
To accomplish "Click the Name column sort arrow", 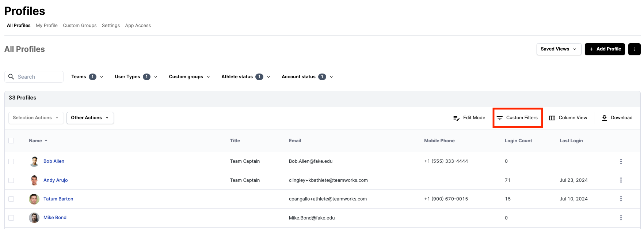I will (x=46, y=141).
